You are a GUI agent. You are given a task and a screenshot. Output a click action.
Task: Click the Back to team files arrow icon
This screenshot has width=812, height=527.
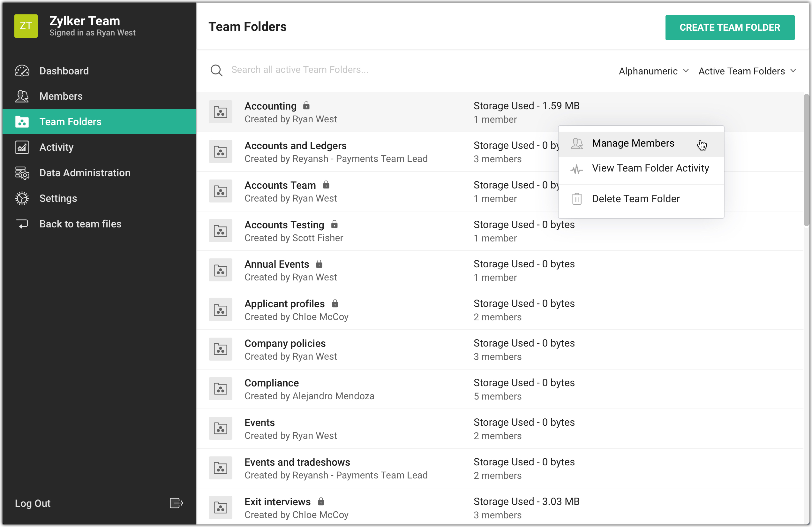click(22, 224)
